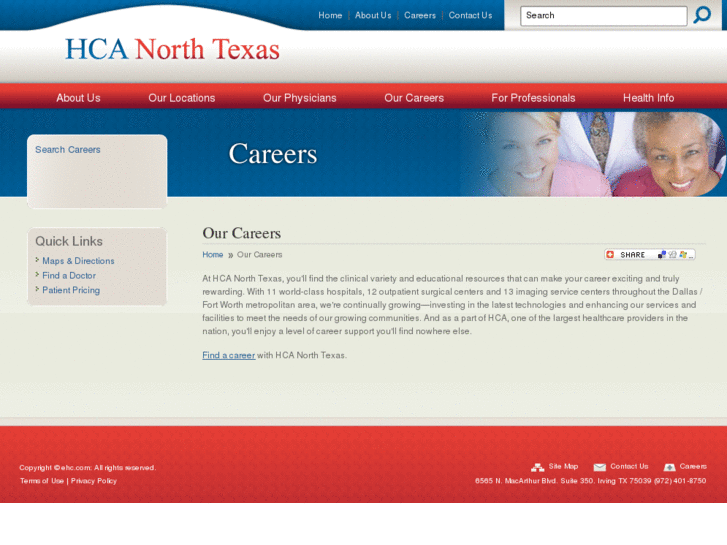Click the HCA North Texas logo
The height and width of the screenshot is (545, 727).
click(172, 49)
